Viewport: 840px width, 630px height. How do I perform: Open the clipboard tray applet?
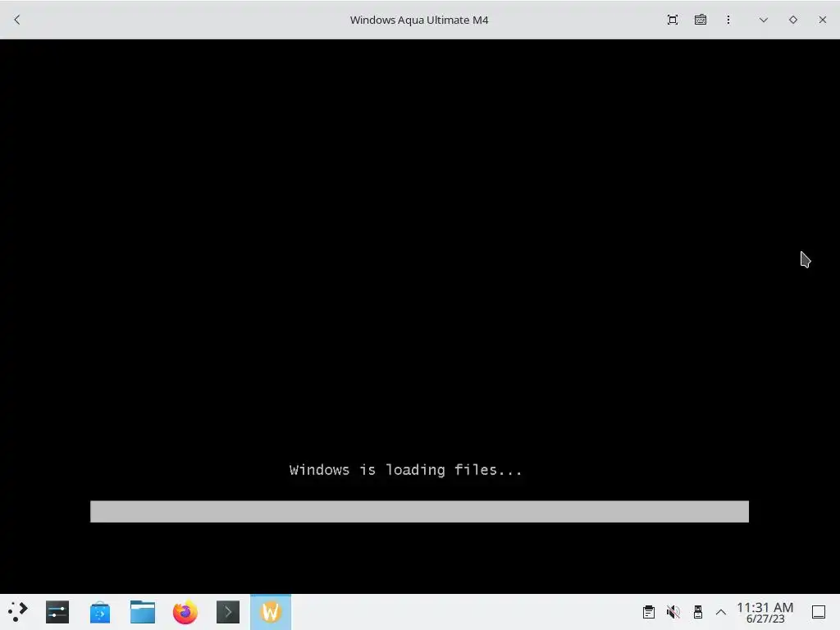pyautogui.click(x=649, y=612)
